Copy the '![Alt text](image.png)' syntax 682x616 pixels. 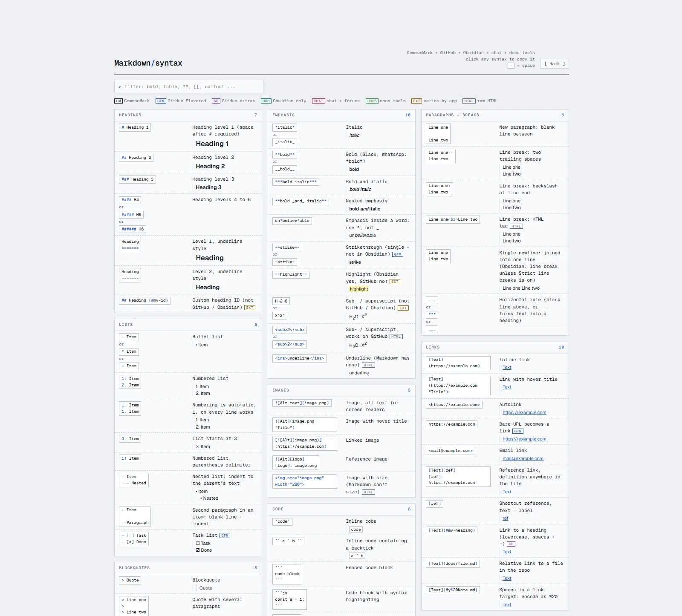point(302,403)
